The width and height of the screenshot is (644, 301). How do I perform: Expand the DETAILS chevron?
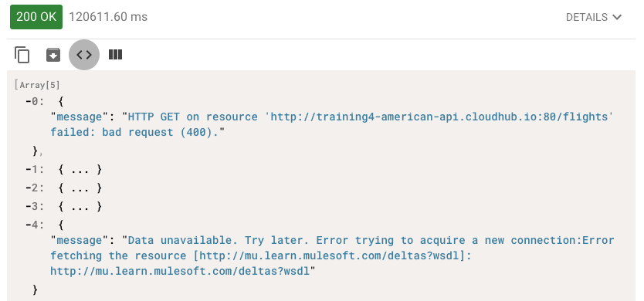pos(616,17)
